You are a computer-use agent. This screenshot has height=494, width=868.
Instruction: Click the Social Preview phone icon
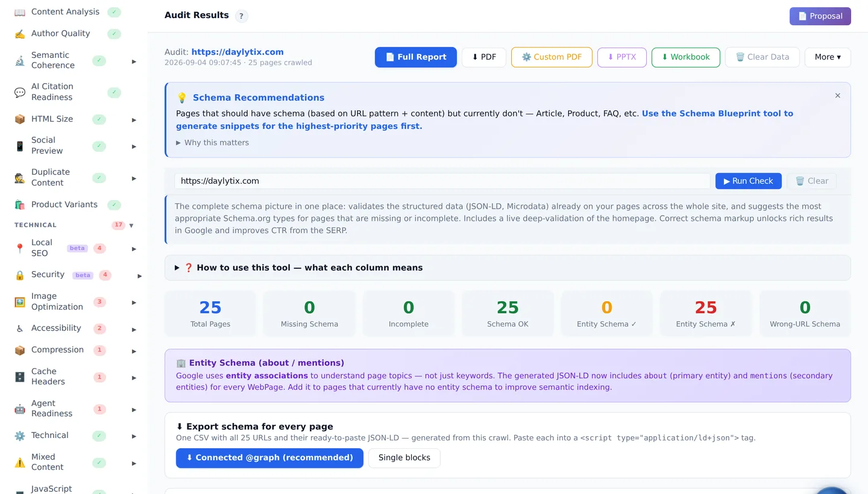tap(20, 146)
